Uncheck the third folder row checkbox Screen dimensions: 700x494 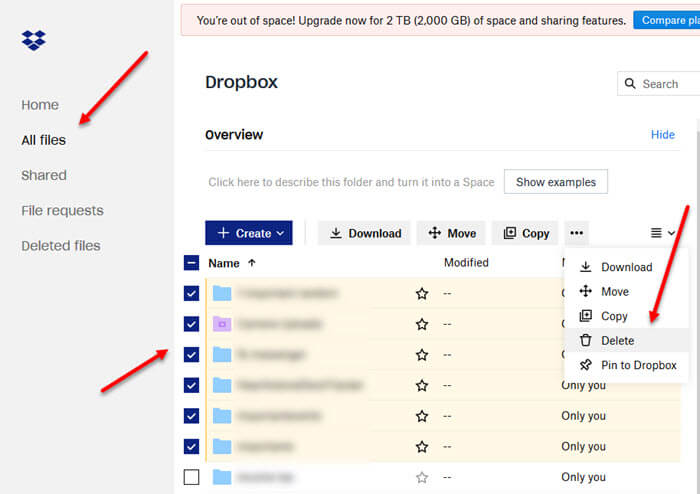tap(192, 355)
